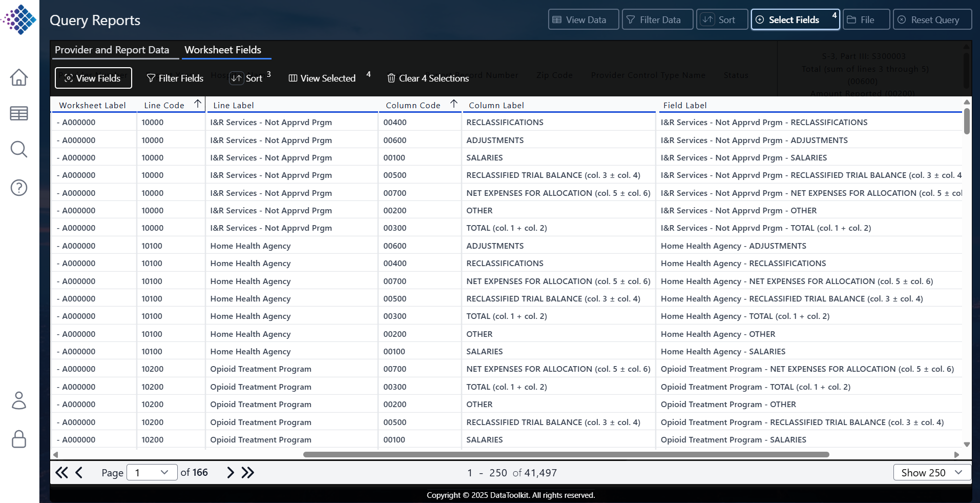The width and height of the screenshot is (980, 503).
Task: Toggle the Column Code sort arrow
Action: pos(453,104)
